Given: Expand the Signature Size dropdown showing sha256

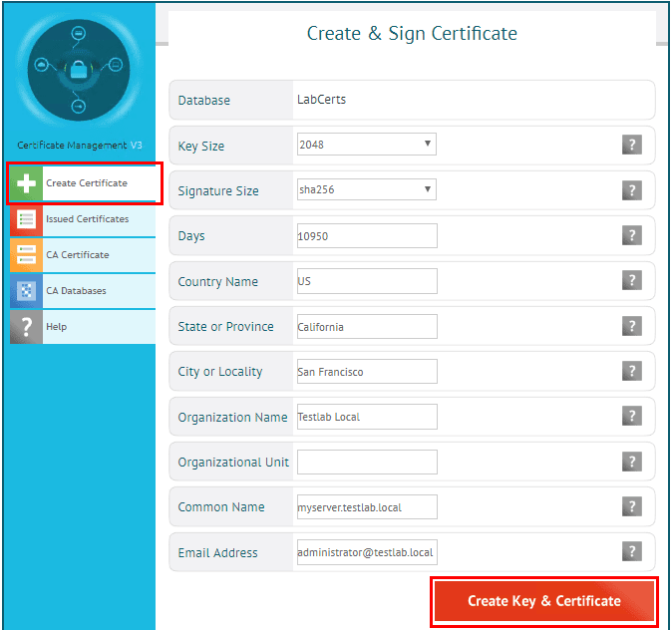Looking at the screenshot, I should click(x=367, y=189).
